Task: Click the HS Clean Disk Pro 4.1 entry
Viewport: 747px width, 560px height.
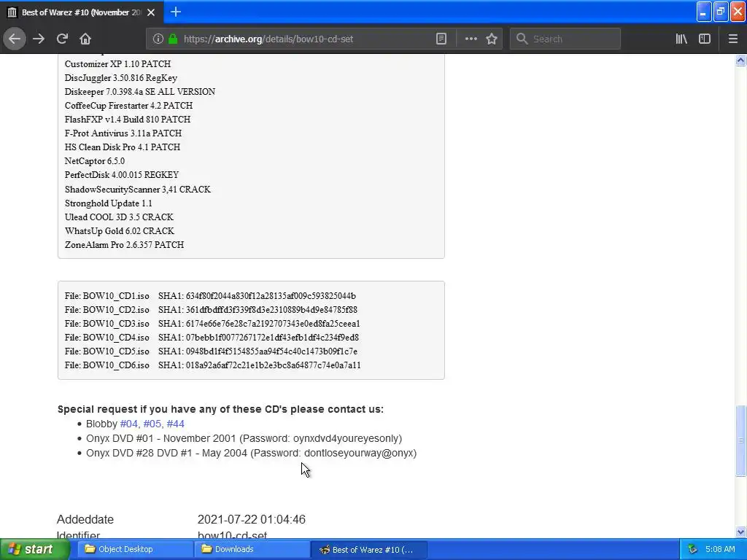Action: coord(123,147)
